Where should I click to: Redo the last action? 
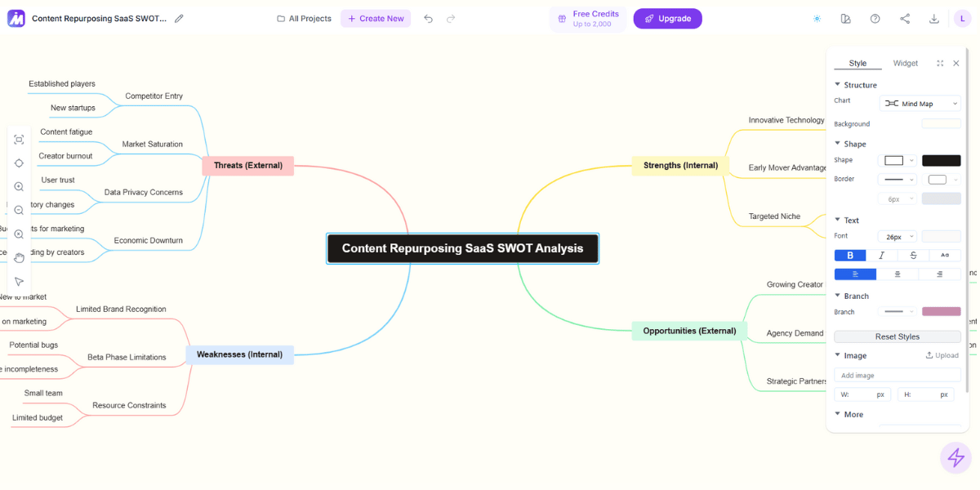[451, 19]
